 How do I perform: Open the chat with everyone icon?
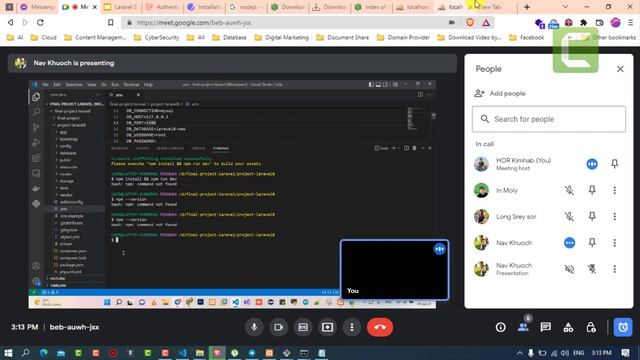(x=546, y=327)
